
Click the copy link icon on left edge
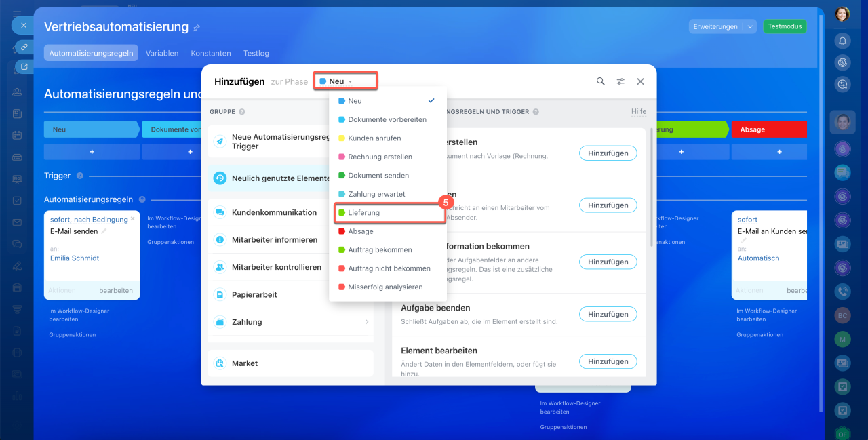coord(24,47)
